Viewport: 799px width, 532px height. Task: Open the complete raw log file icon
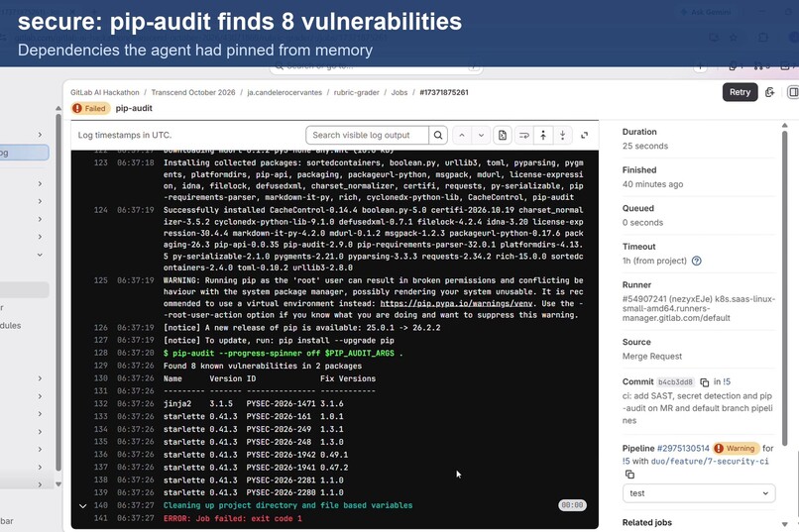[x=503, y=135]
